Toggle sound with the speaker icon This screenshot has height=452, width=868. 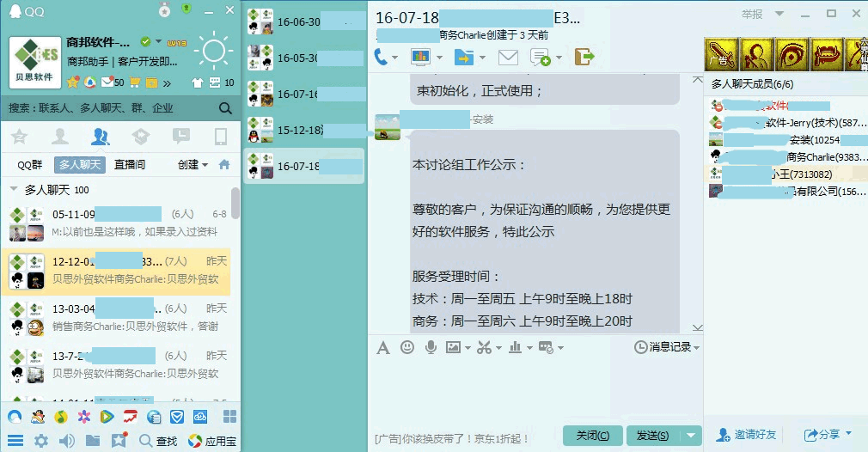(67, 441)
